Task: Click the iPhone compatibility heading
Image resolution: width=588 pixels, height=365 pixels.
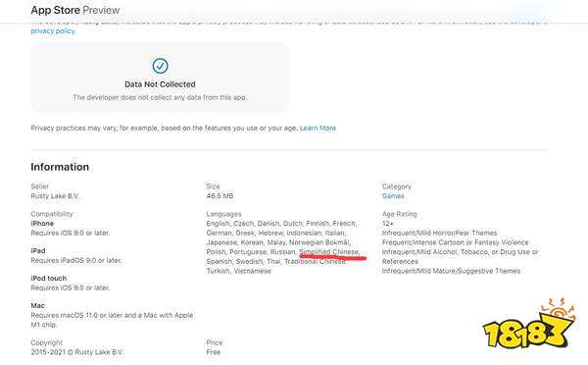Action: 42,224
